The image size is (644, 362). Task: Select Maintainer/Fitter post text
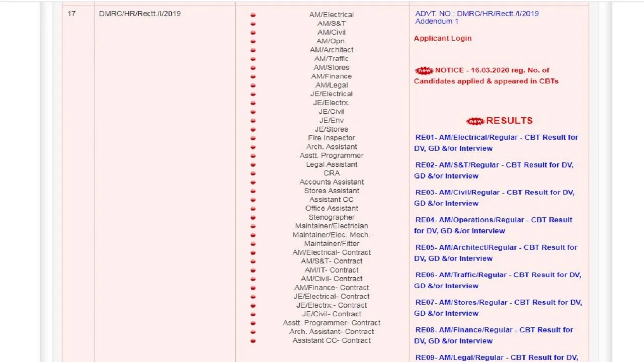click(x=332, y=243)
